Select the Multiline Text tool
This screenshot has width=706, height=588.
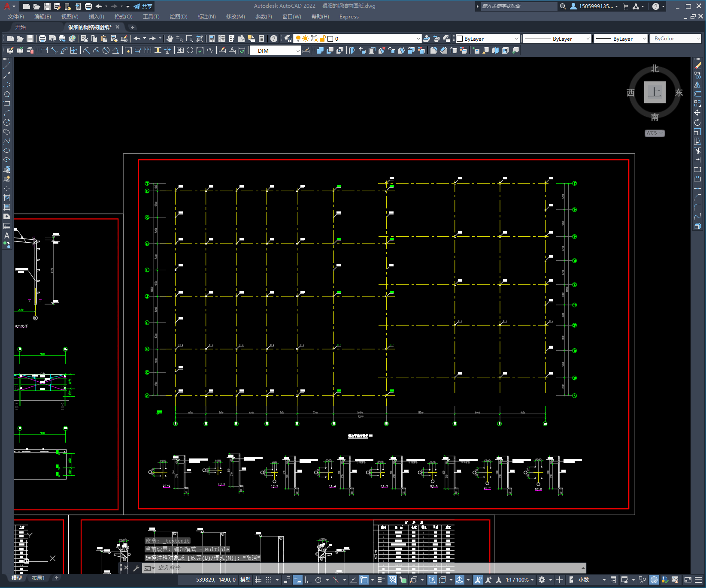tap(7, 235)
